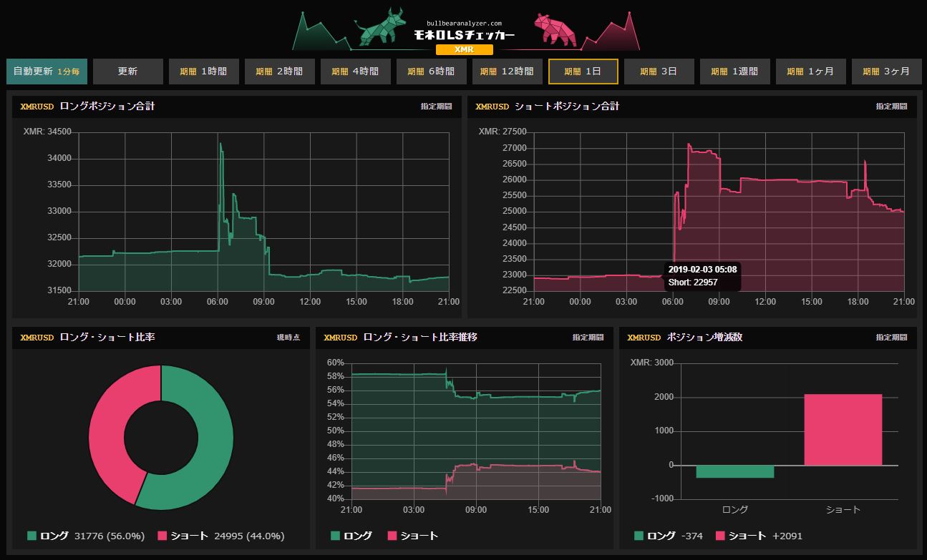Open the 期間 1週間 period view
Viewport: 927px width, 560px height.
pos(734,71)
